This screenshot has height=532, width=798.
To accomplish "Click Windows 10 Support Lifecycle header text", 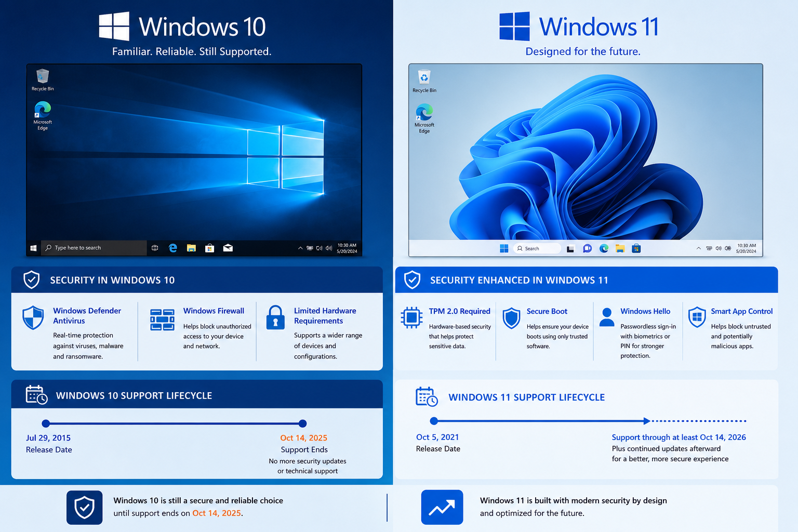I will point(134,396).
